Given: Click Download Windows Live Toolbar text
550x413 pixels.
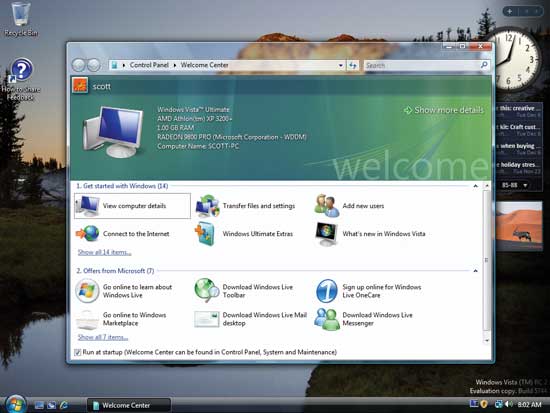Looking at the screenshot, I should coord(257,291).
